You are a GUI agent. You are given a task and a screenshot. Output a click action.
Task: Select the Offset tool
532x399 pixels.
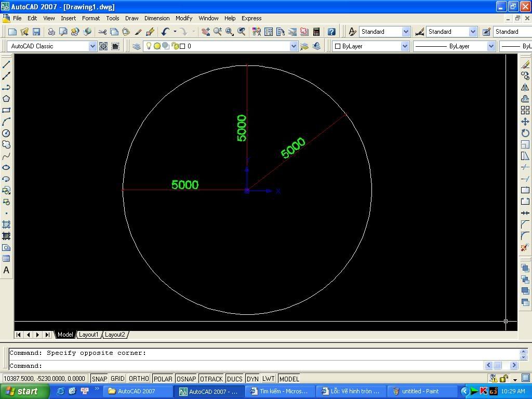pos(525,99)
